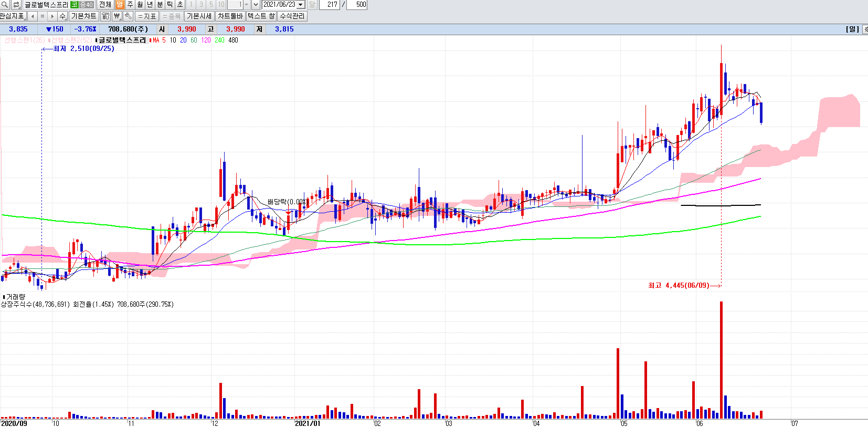This screenshot has width=868, height=427.
Task: Open the 텍스트 창 text window
Action: tap(261, 16)
